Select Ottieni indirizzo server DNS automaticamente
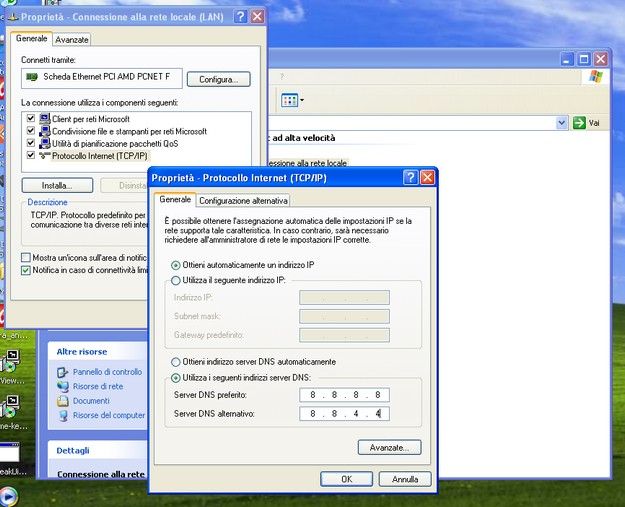Screen dimensions: 625x507 point(176,361)
